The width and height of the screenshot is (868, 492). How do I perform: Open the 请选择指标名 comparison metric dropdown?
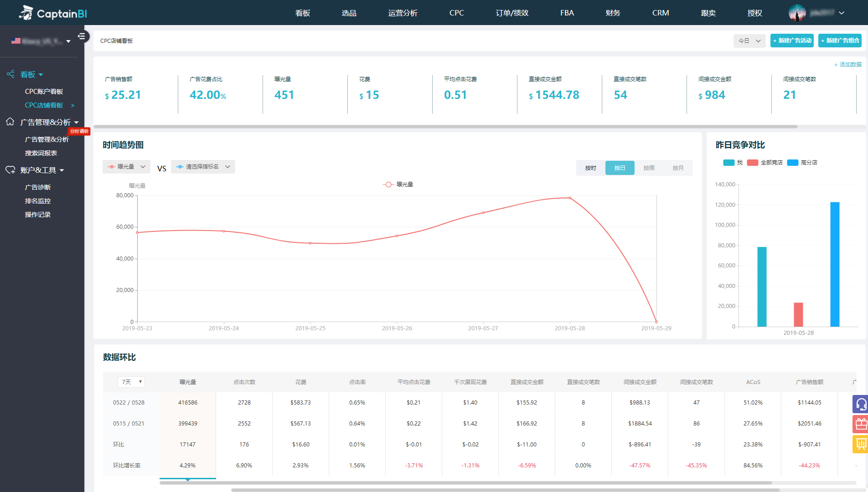coord(203,167)
